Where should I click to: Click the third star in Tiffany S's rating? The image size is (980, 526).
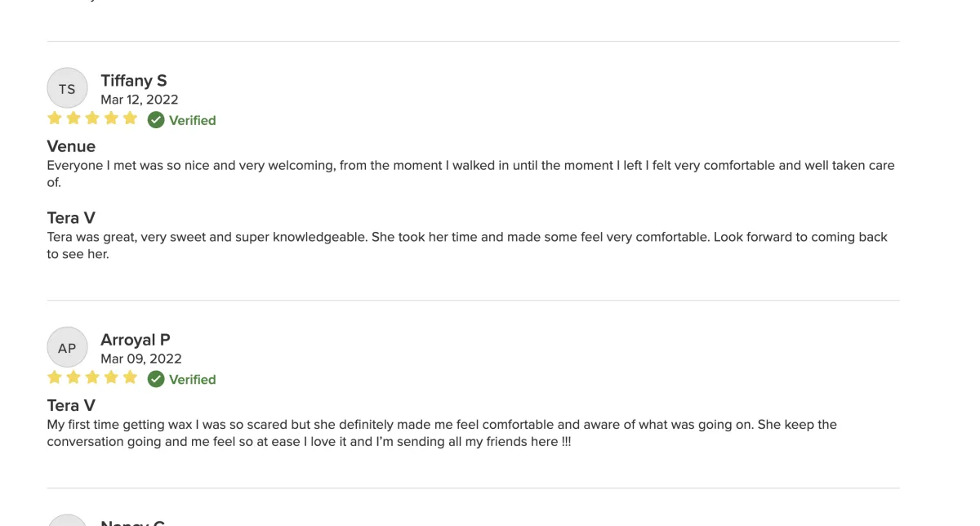click(92, 118)
